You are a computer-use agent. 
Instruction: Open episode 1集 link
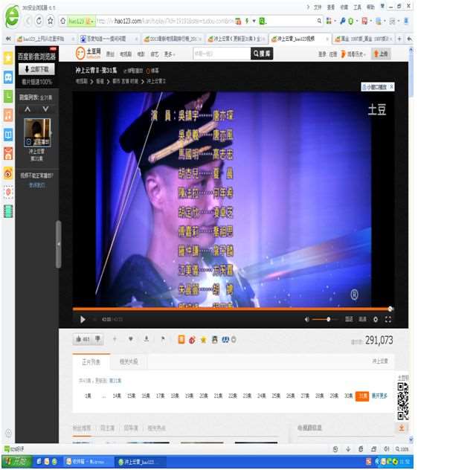88,396
